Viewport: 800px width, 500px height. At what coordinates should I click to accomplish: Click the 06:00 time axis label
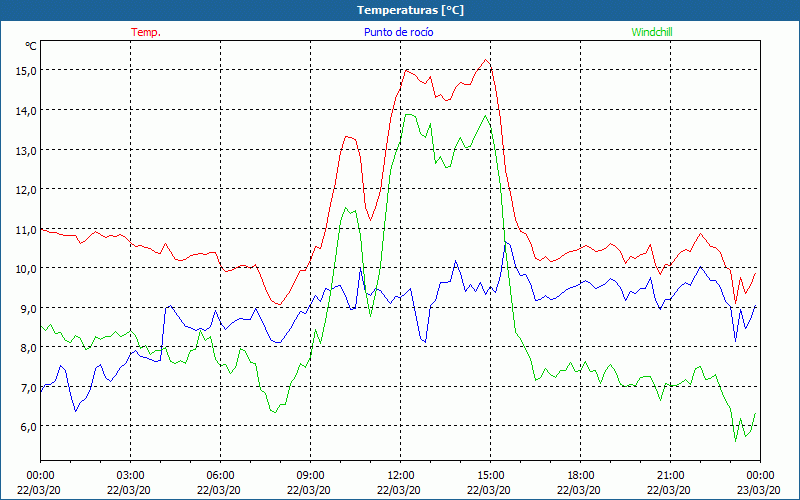tap(220, 476)
